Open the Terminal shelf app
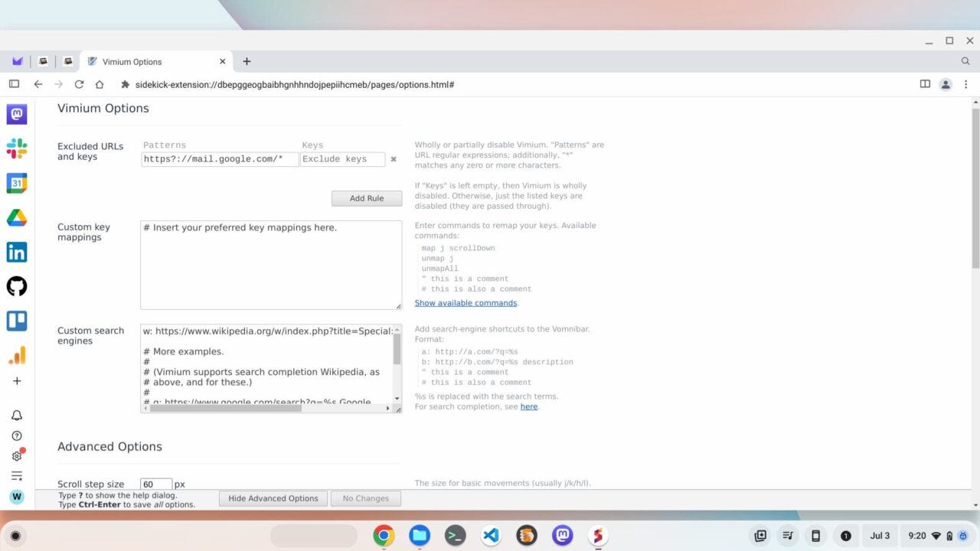980x551 pixels. point(456,536)
